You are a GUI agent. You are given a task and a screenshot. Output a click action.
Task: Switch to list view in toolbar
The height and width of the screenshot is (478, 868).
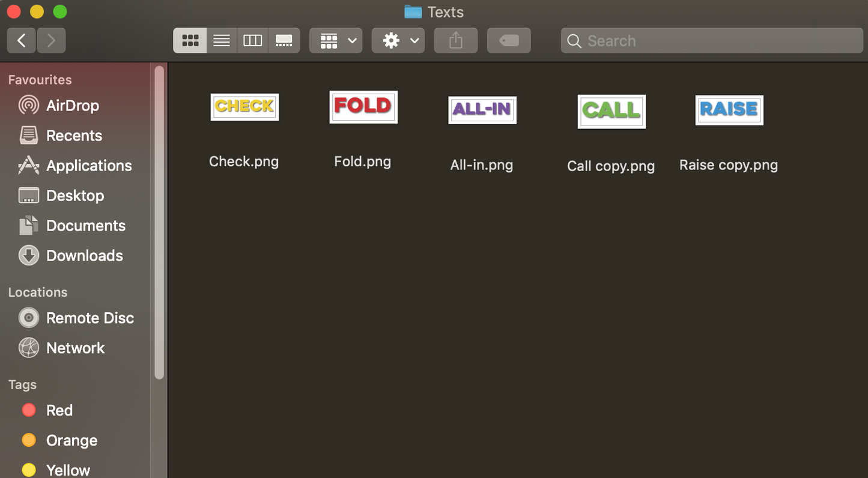point(222,41)
